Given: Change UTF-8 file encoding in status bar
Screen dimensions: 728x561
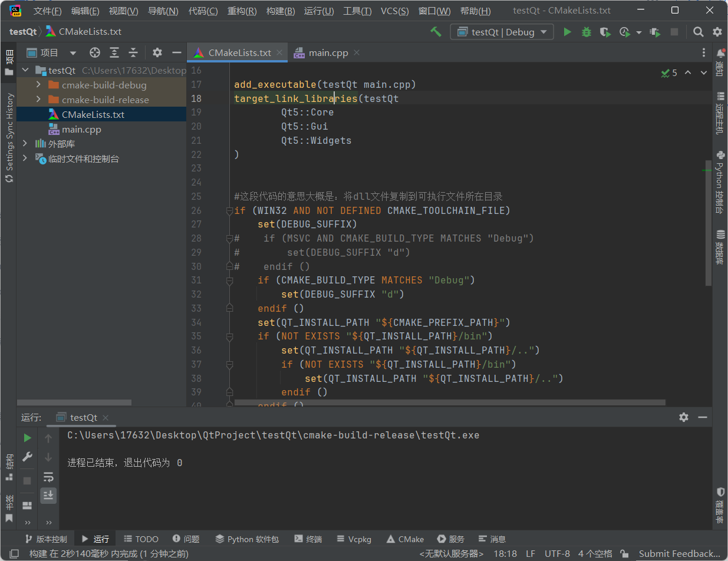Looking at the screenshot, I should [557, 553].
